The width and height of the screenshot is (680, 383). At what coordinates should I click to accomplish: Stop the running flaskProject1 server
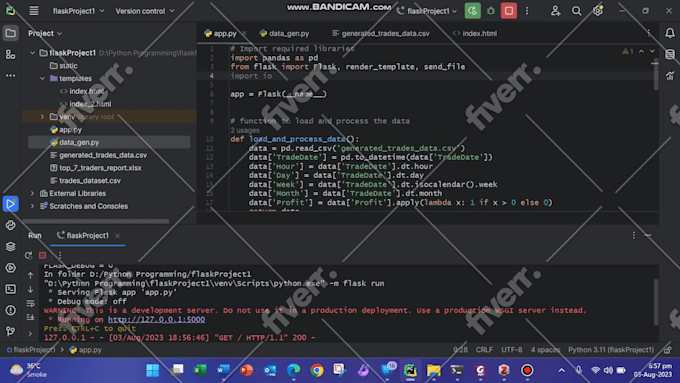coord(509,11)
